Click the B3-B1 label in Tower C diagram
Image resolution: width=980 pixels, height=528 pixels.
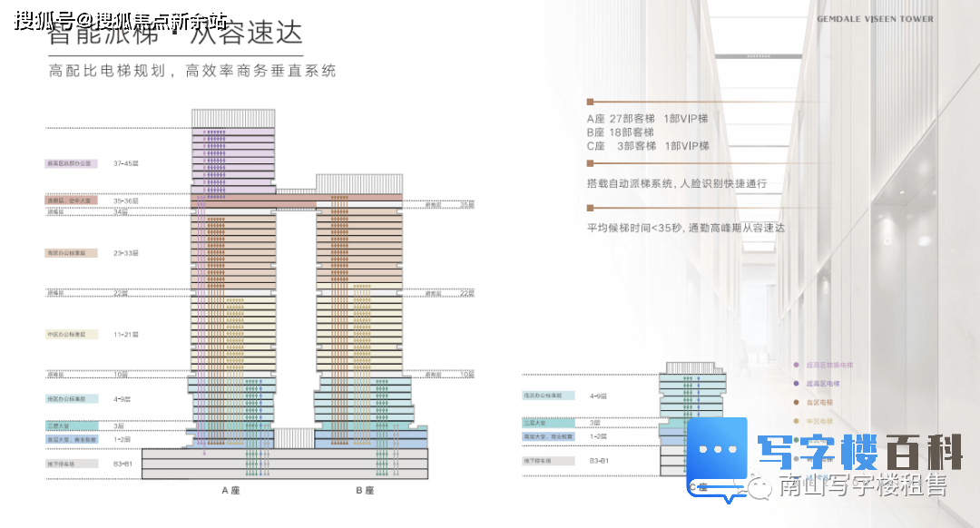click(599, 461)
